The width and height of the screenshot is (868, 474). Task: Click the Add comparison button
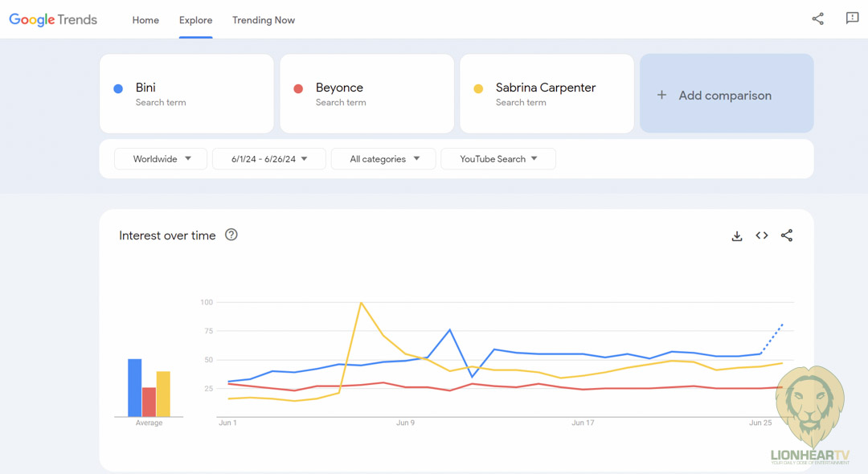(x=726, y=95)
